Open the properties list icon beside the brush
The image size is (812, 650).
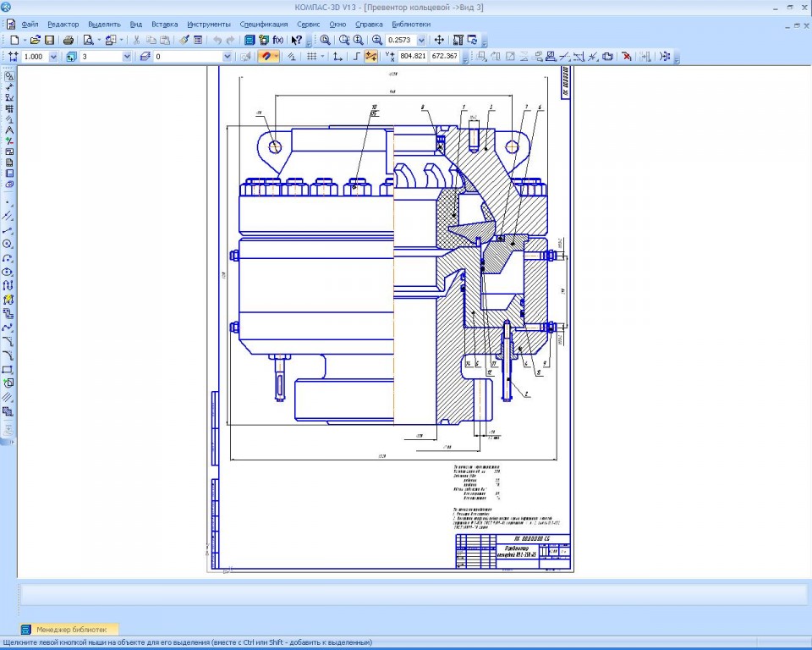click(198, 40)
